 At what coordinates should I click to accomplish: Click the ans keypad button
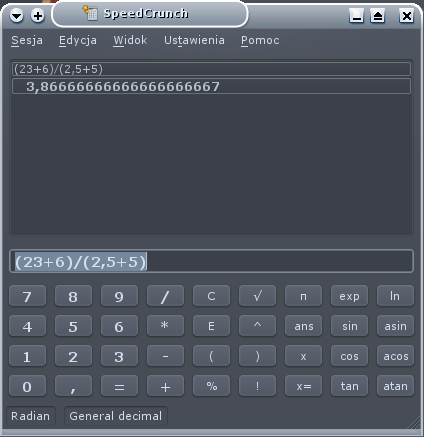pos(303,326)
